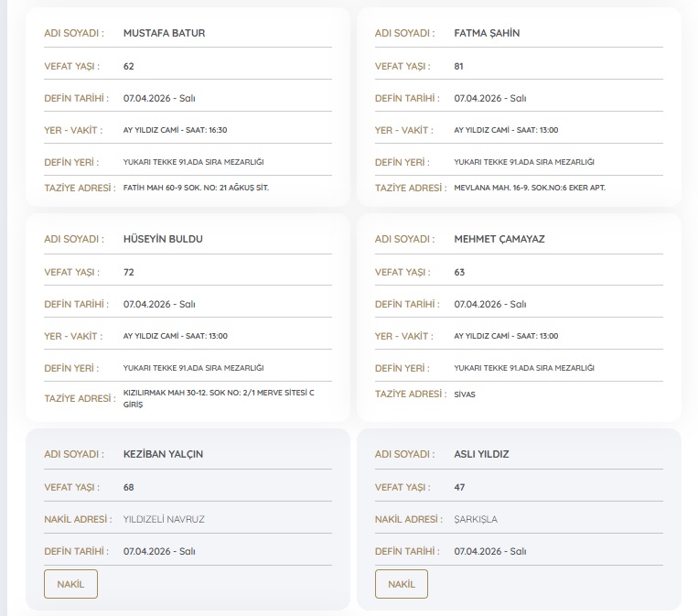This screenshot has height=616, width=698.
Task: Select the SİVAS condolence address for Mehmet Çamayaz
Action: pos(465,394)
